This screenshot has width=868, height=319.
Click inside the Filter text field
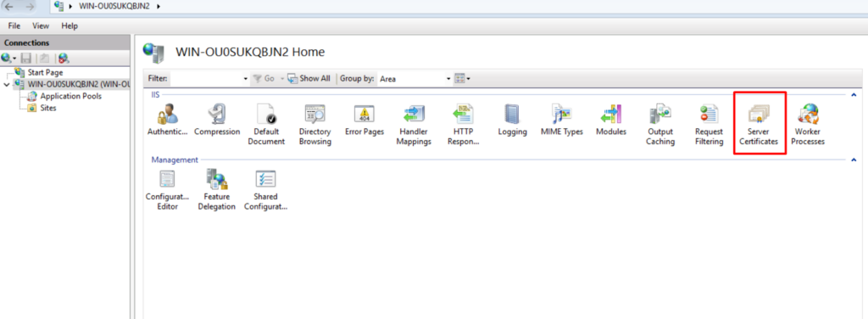207,79
